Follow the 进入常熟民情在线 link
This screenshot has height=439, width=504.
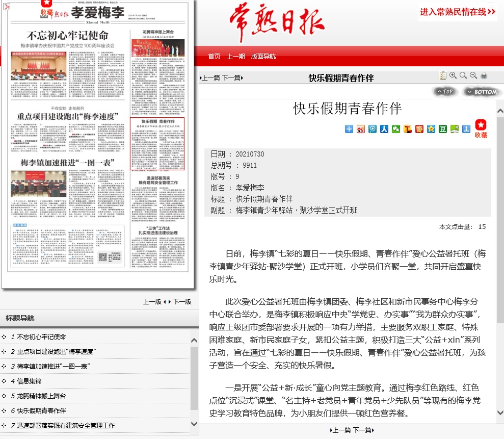click(458, 12)
